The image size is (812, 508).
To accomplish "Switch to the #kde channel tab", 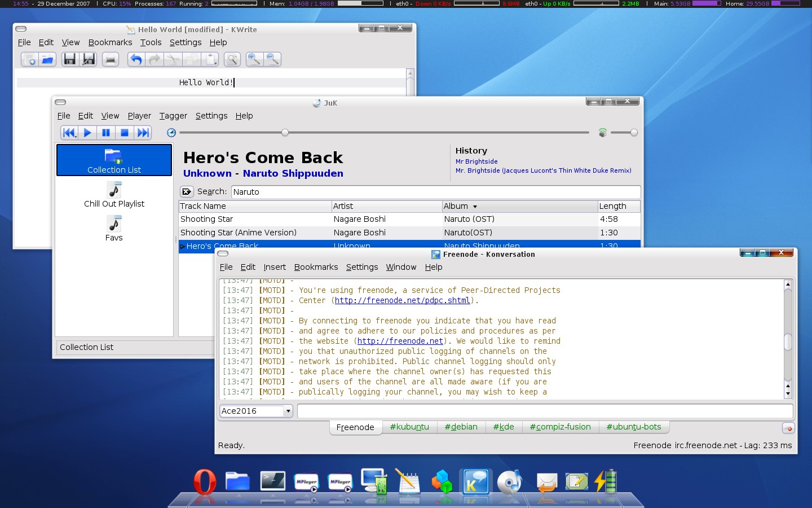I will [504, 427].
